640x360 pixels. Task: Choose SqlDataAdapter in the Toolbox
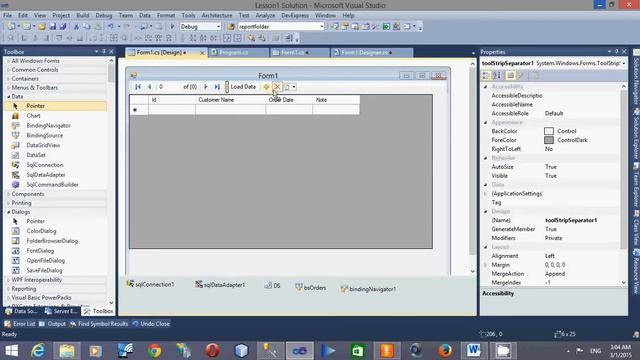tap(46, 174)
